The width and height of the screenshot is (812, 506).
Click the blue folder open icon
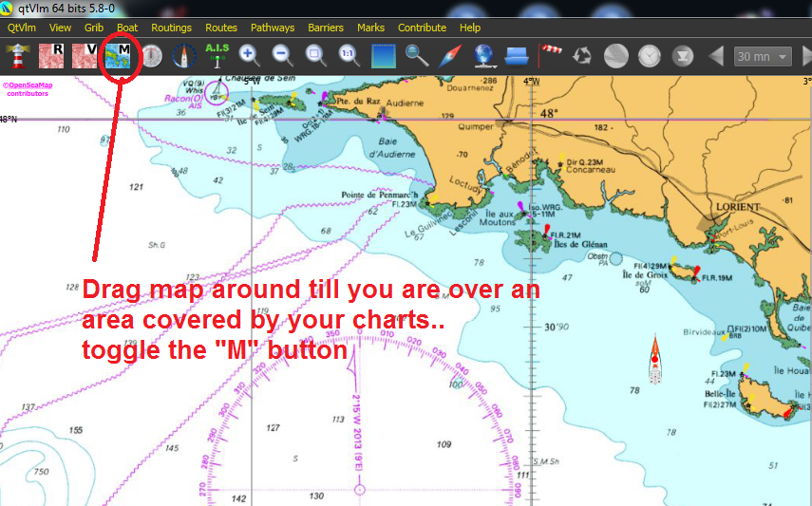[518, 55]
